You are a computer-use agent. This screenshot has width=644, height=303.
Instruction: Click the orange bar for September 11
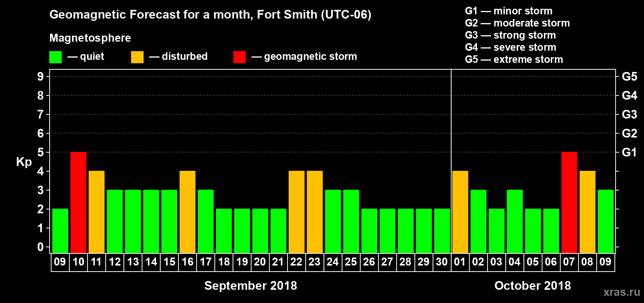(97, 212)
